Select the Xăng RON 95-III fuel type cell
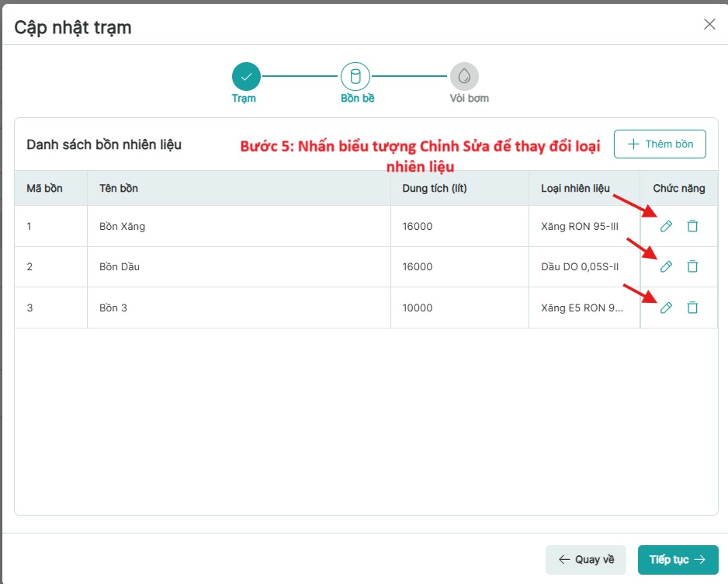Screen dimensions: 728x584 (579, 226)
